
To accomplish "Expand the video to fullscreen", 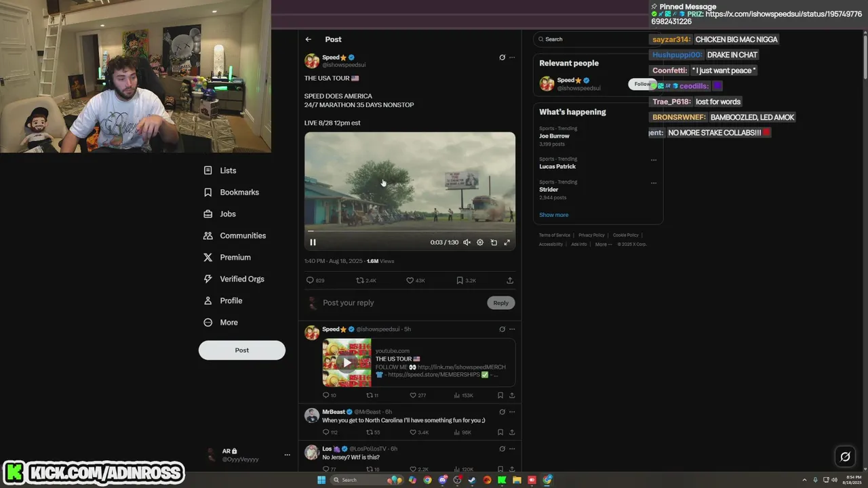I will point(507,242).
